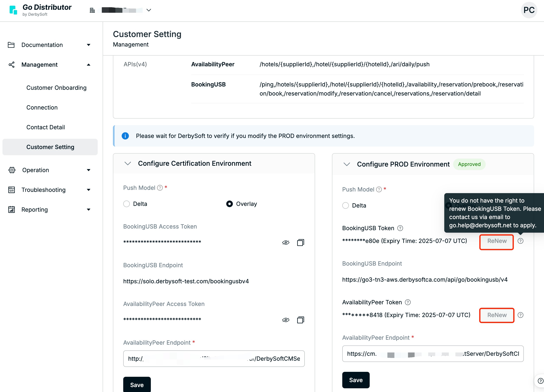544x392 pixels.
Task: Click the AvailabilityPeer API label
Action: [213, 64]
